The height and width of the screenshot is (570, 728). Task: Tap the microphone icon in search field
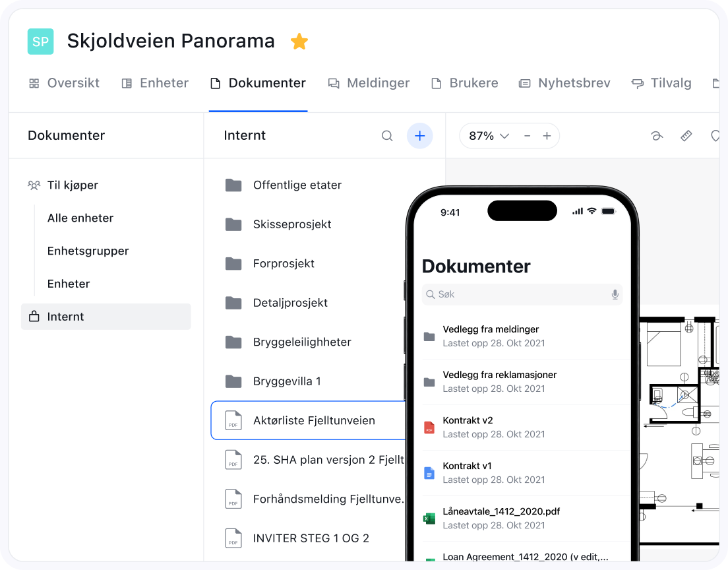click(x=615, y=294)
